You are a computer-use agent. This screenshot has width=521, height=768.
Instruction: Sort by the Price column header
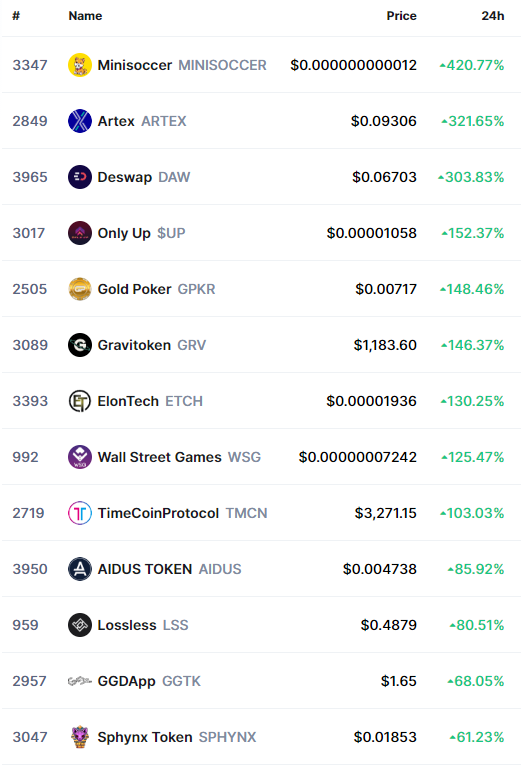click(402, 16)
